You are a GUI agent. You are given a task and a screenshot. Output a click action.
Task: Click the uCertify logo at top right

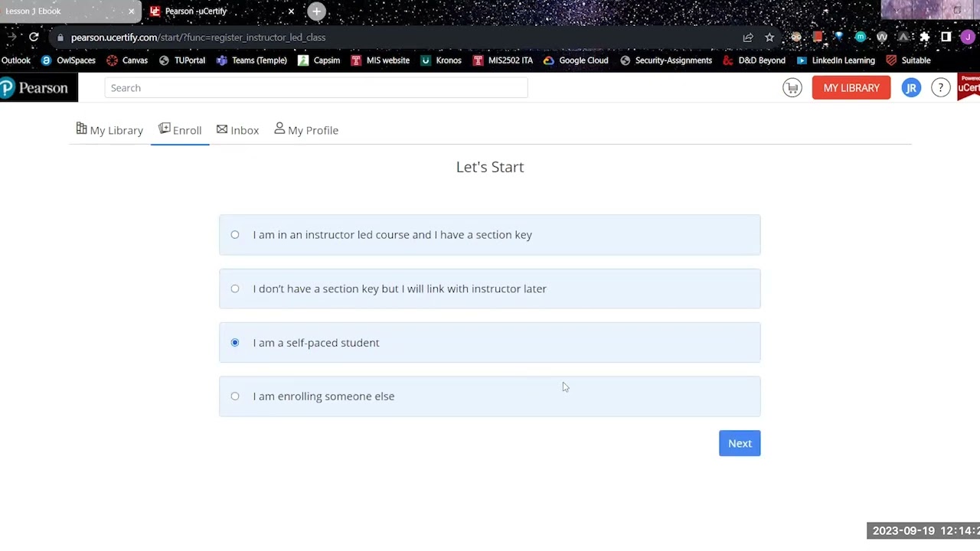(969, 86)
